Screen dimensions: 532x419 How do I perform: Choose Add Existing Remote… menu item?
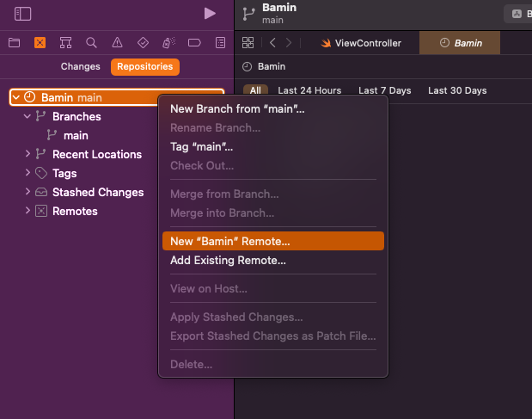(x=273, y=260)
